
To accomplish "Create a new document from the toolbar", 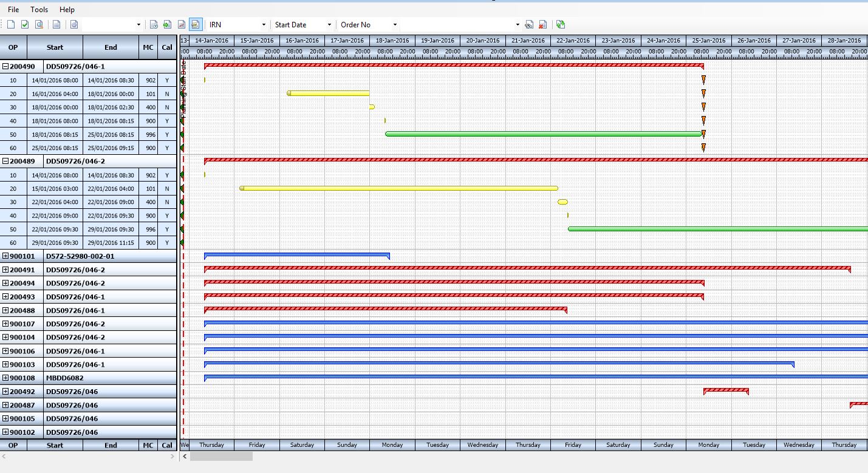I will pos(11,24).
